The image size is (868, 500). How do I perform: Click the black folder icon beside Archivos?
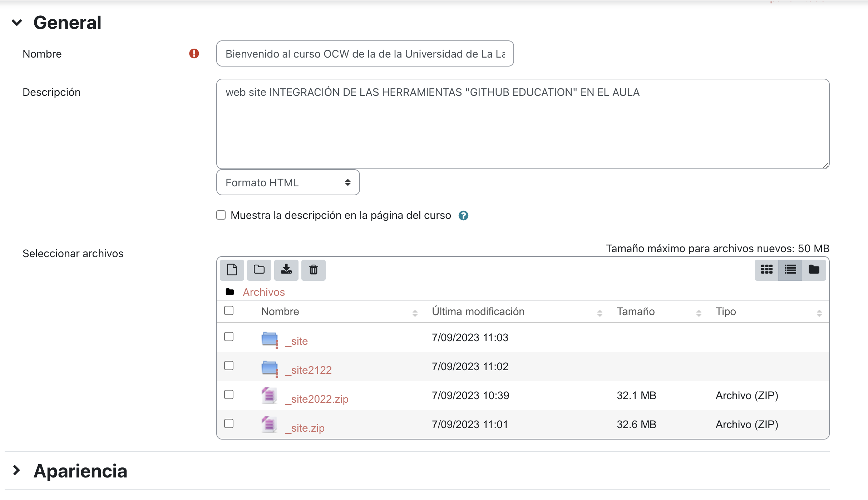click(230, 292)
